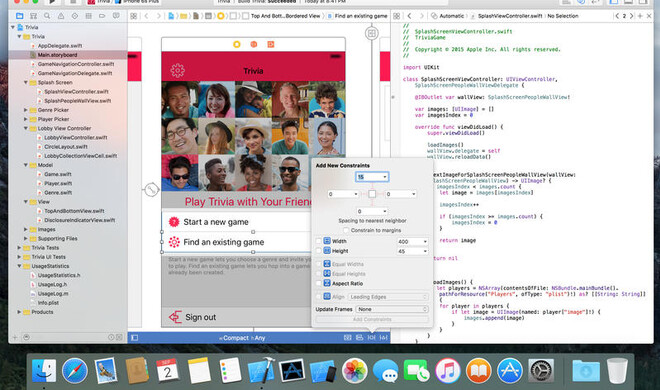Check the Equal Heights checkbox
Screen dimensions: 660x390
[x=318, y=273]
